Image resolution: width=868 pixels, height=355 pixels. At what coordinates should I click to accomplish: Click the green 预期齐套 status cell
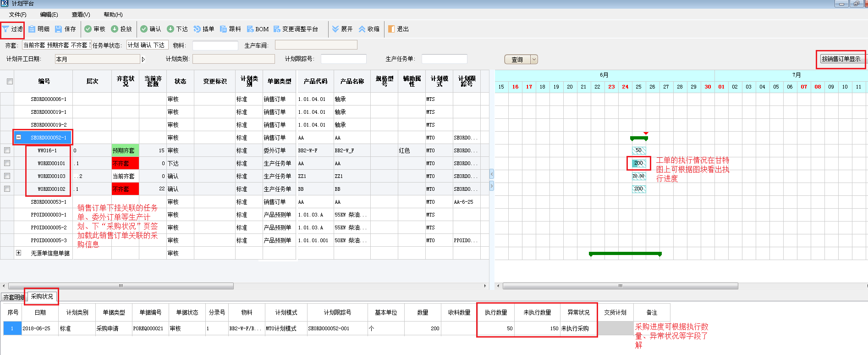pos(125,150)
